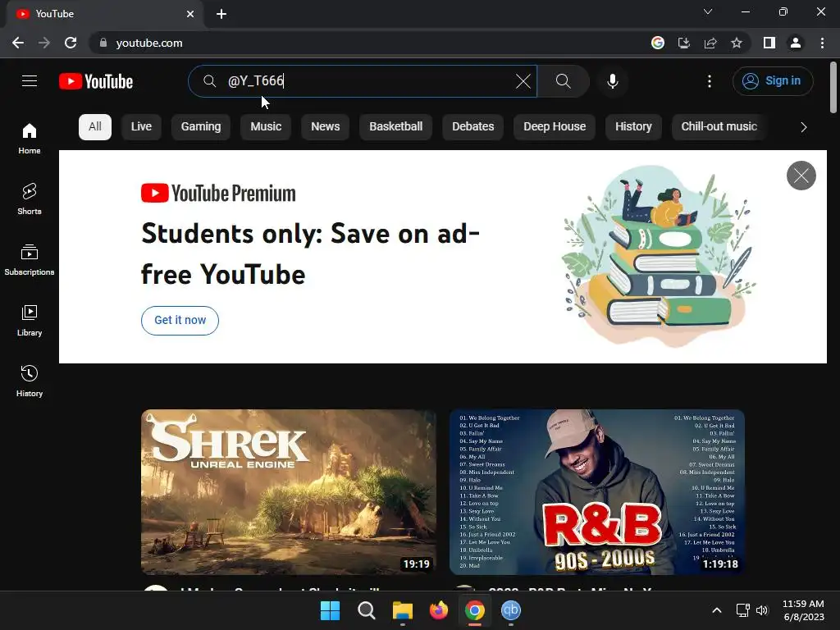
Task: Show more filter chips with right arrow
Action: click(x=804, y=127)
